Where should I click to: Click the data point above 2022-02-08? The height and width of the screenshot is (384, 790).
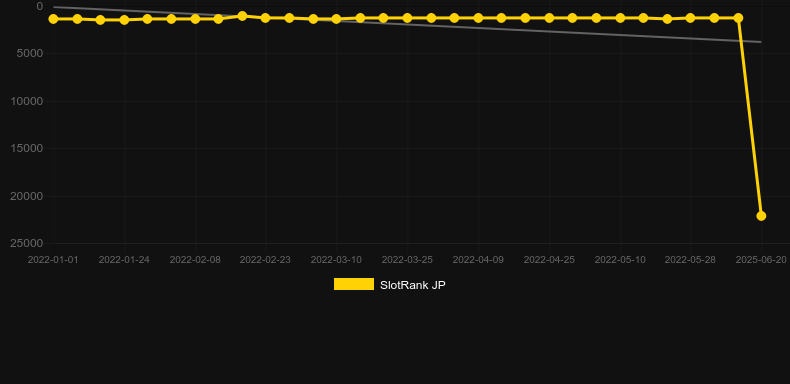195,19
